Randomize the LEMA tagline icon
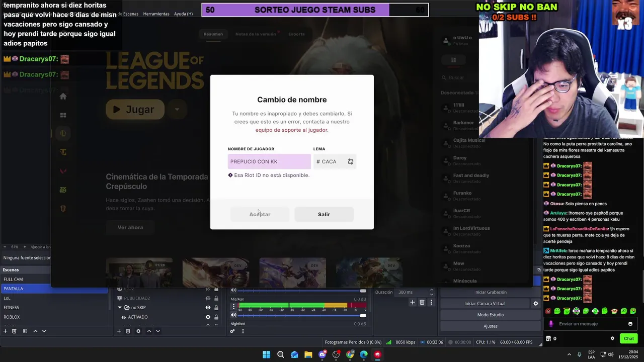This screenshot has width=644, height=362. [x=351, y=161]
